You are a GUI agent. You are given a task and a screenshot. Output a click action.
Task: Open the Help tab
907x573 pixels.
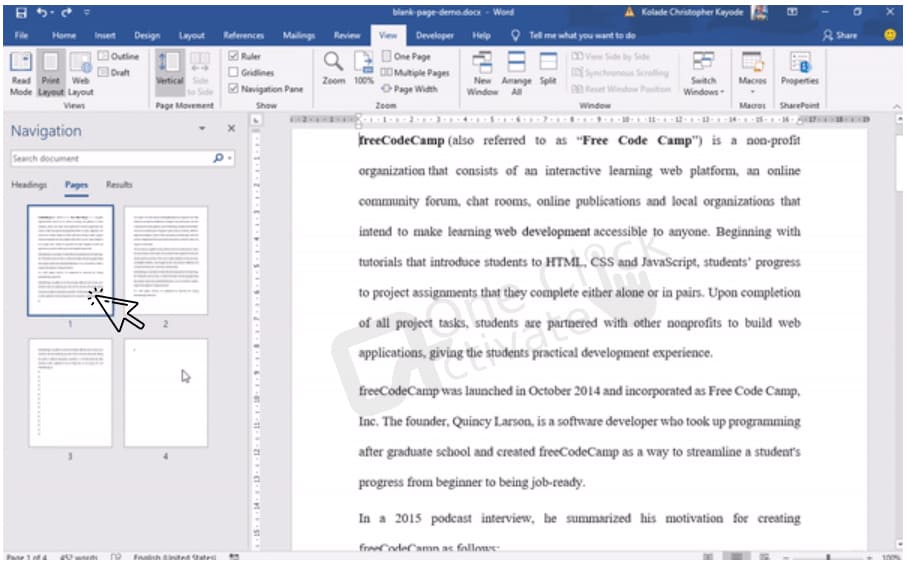tap(481, 35)
